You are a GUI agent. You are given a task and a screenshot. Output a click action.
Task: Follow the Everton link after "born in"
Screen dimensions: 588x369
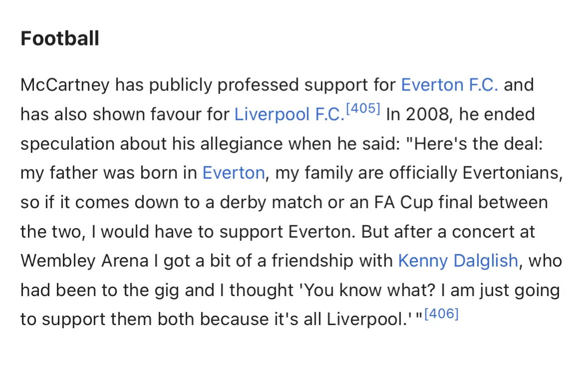pos(233,173)
